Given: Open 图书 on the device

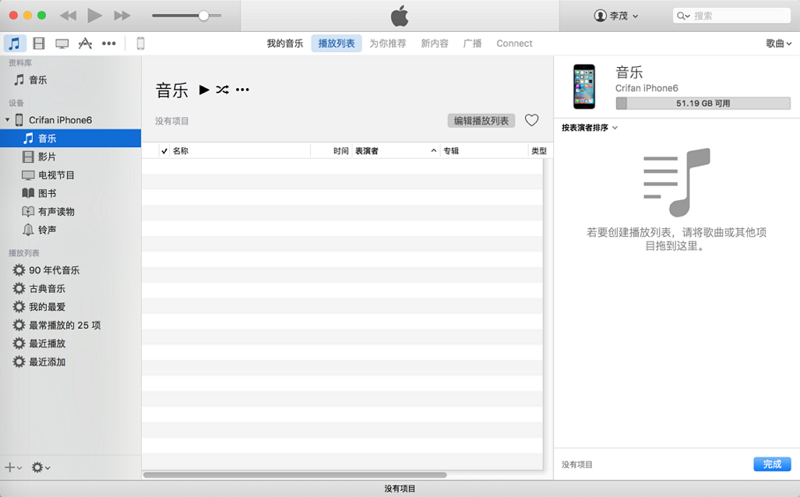Looking at the screenshot, I should click(70, 193).
